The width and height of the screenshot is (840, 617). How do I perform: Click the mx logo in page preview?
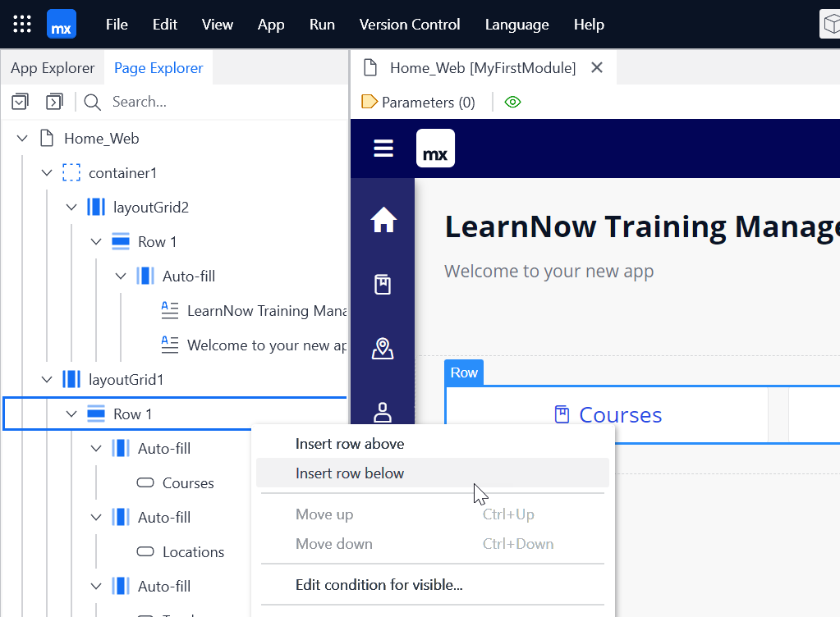435,149
